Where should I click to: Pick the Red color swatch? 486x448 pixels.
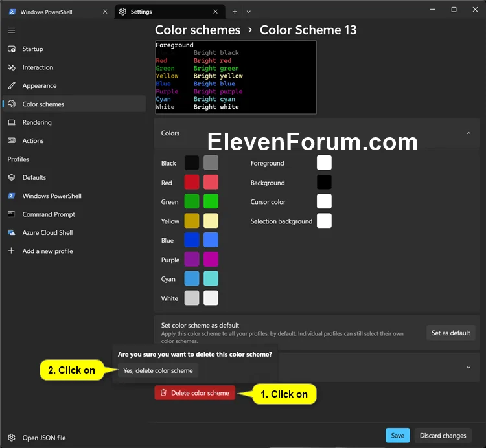tap(192, 182)
